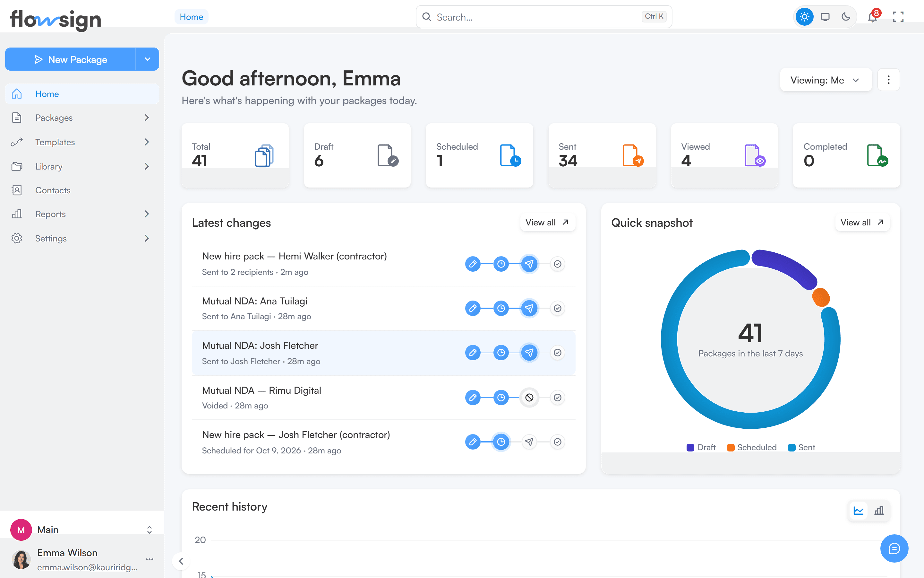Open the three-dot menu beside Viewing: Me
The height and width of the screenshot is (578, 924).
(888, 80)
